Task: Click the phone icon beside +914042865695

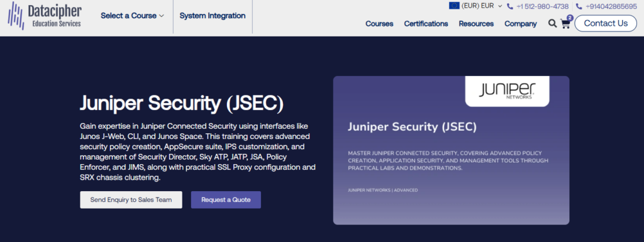Action: (579, 6)
